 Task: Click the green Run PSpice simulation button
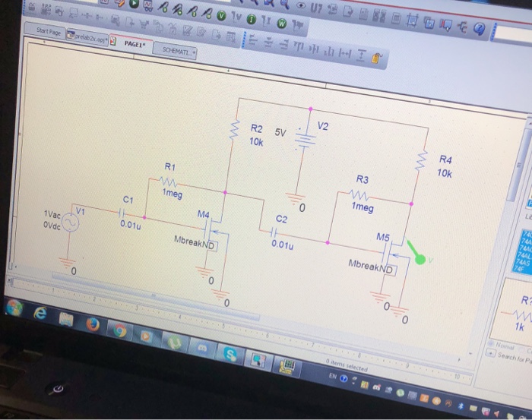click(x=134, y=3)
